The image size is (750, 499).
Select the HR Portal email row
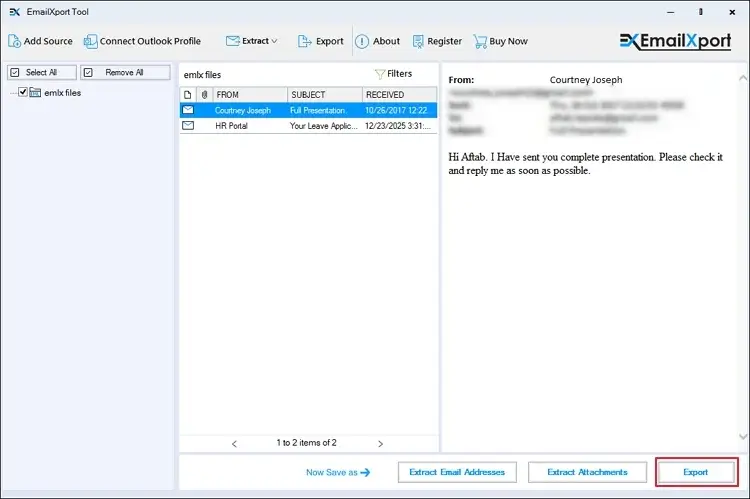[x=309, y=126]
